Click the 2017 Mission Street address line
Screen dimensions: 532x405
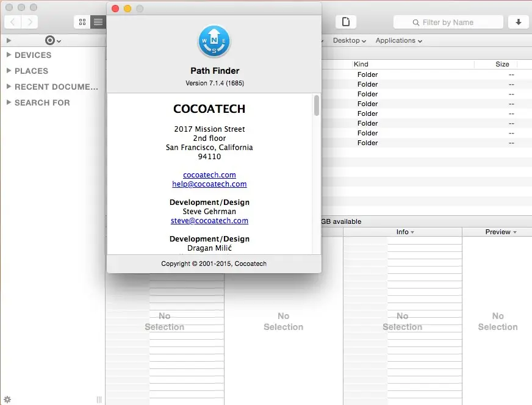(x=209, y=129)
